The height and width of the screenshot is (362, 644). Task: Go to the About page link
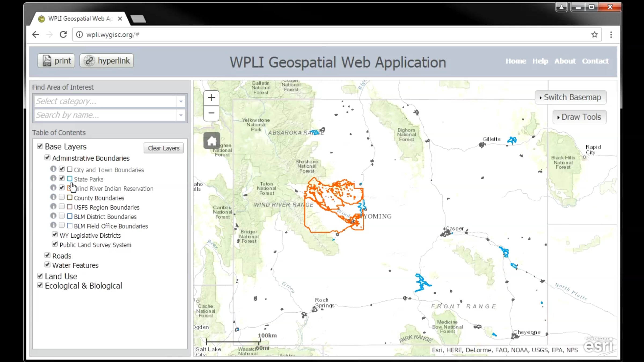pyautogui.click(x=565, y=61)
